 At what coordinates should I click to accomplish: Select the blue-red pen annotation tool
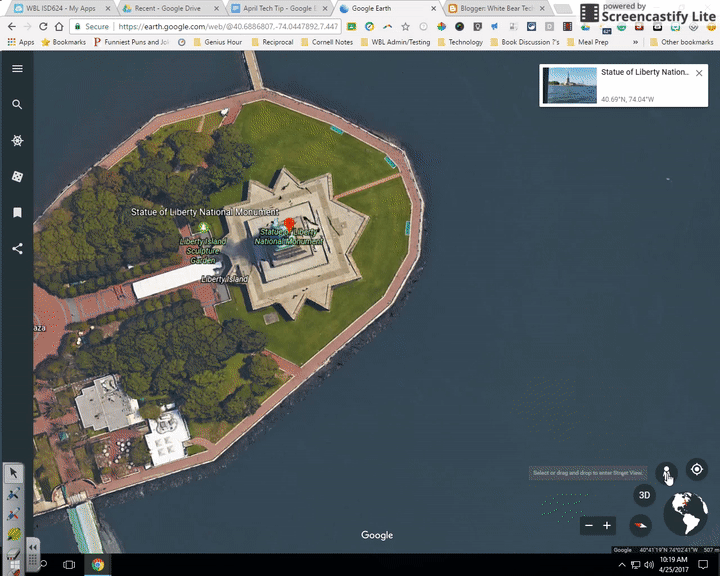13,514
